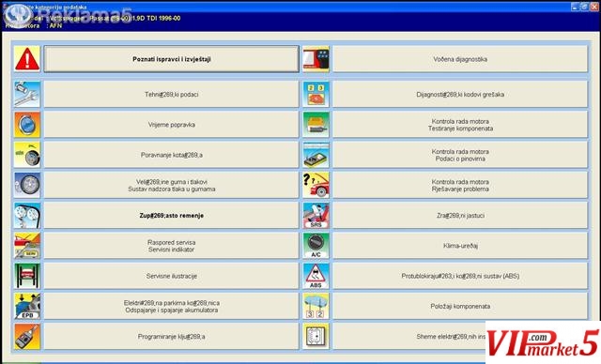Select the Zupčasto remenje button
This screenshot has height=364, width=601.
pos(171,216)
